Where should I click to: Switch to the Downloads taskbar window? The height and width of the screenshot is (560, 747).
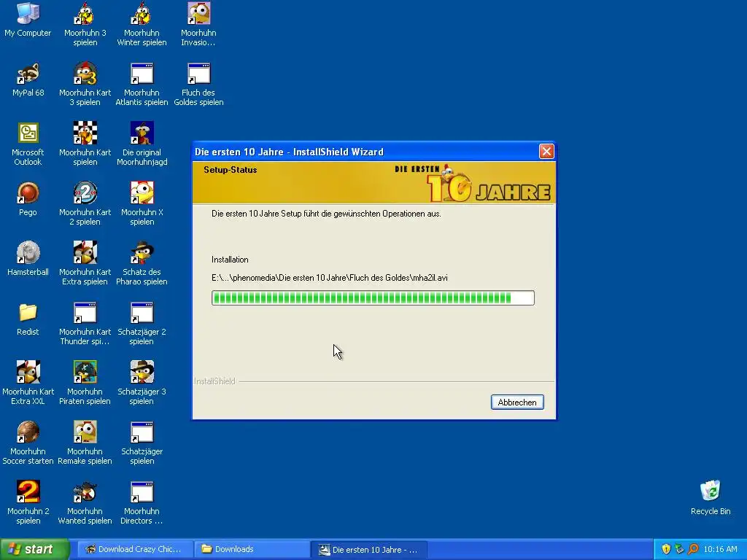(x=252, y=550)
